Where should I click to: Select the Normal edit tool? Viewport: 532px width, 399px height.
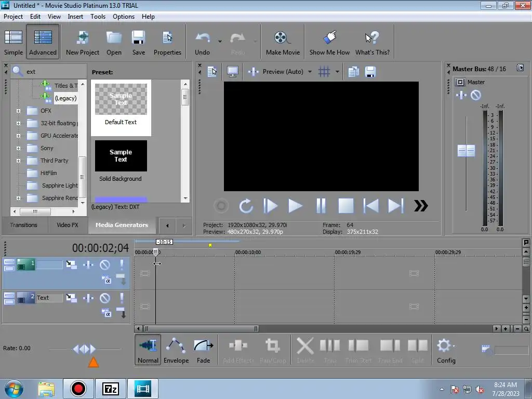tap(148, 350)
